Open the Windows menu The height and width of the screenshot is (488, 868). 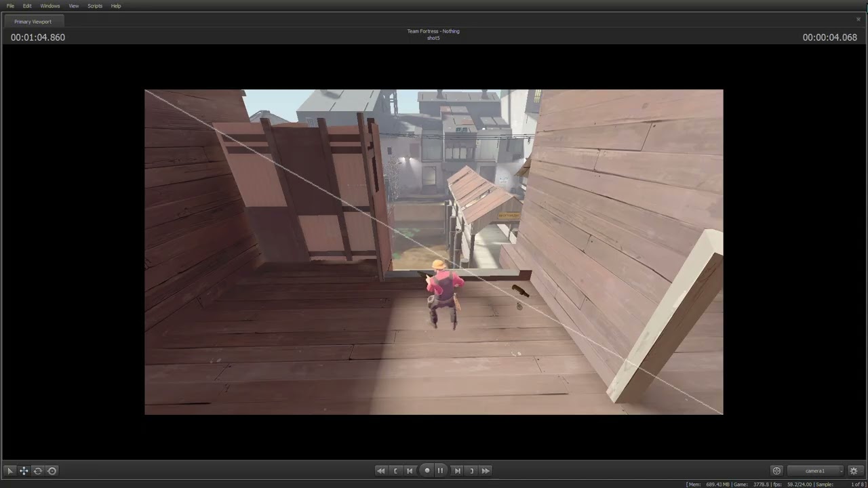50,5
